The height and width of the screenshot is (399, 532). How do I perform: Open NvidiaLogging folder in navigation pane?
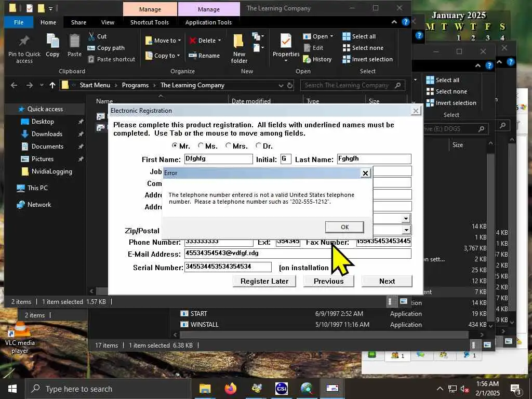(51, 171)
